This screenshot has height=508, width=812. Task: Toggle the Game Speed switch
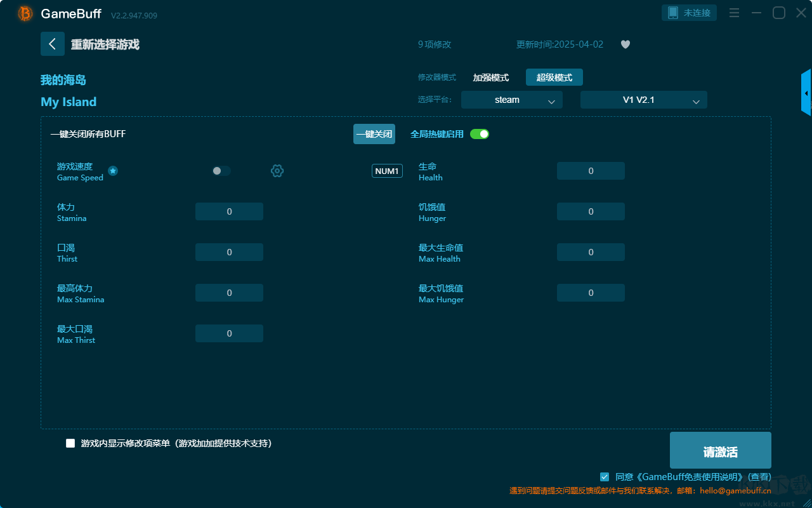point(221,171)
